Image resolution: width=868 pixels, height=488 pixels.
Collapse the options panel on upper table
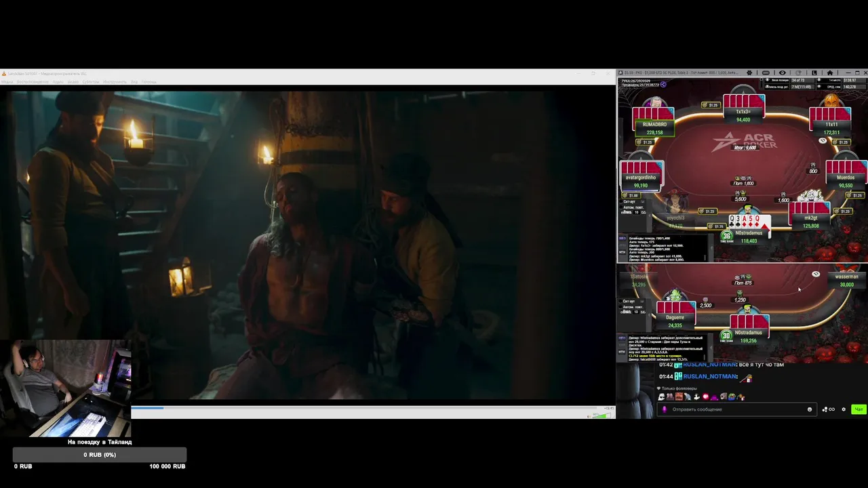point(650,216)
